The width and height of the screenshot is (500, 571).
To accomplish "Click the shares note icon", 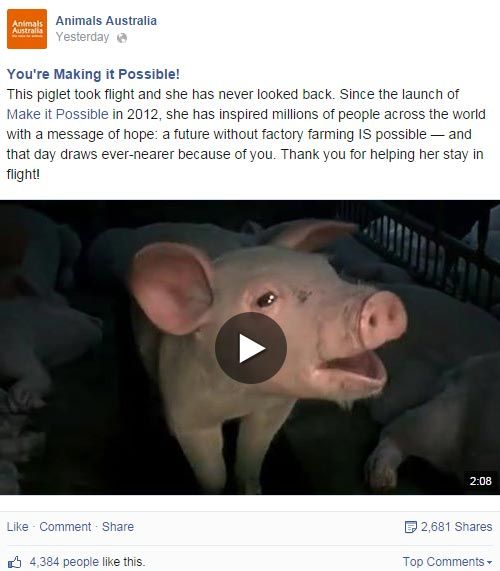I will pos(410,527).
